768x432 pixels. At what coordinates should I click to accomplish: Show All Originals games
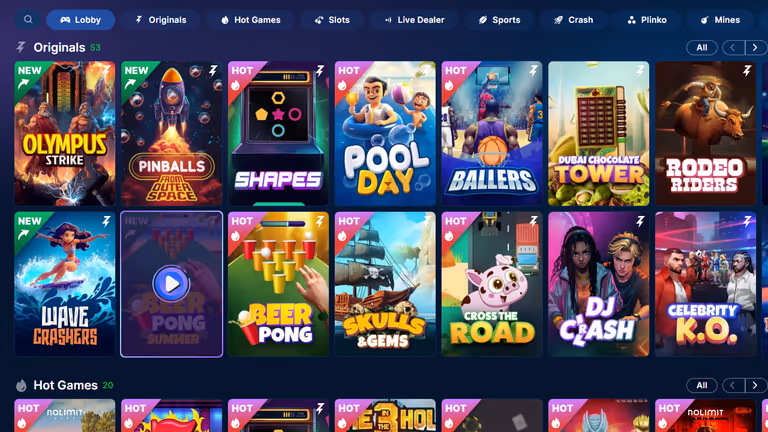pyautogui.click(x=702, y=48)
